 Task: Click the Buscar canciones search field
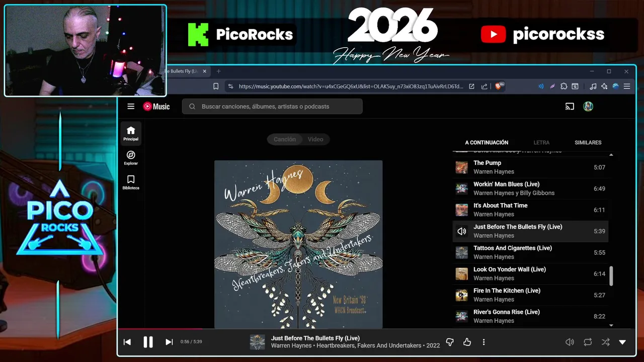click(272, 106)
